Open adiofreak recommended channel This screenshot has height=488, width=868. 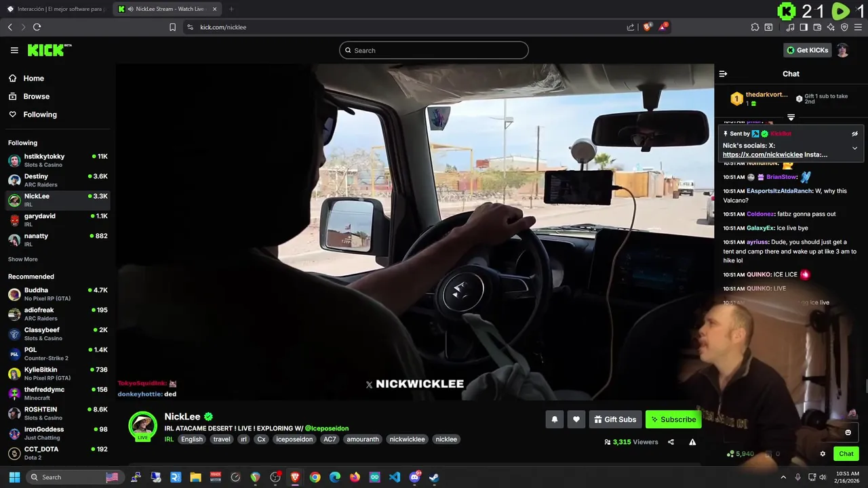coord(58,314)
